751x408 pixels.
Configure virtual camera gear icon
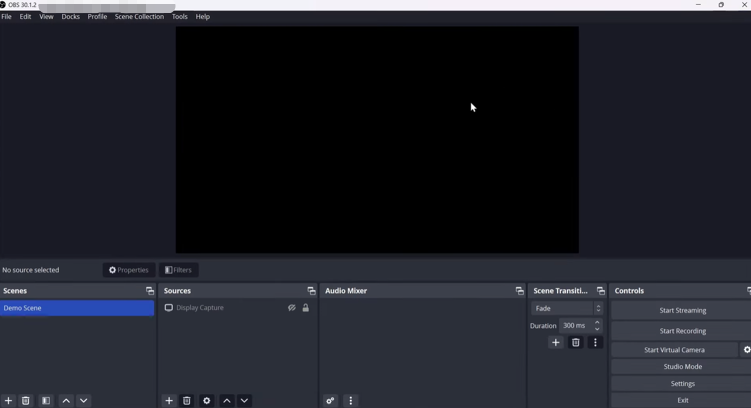[x=746, y=350]
